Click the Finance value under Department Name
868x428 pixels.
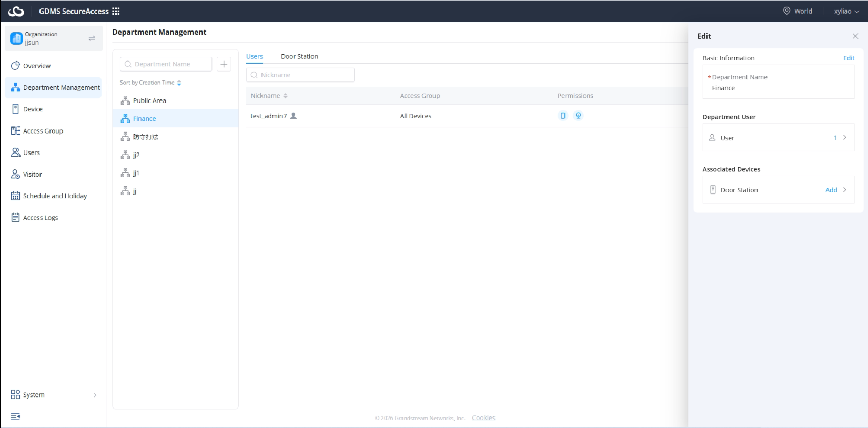(x=723, y=88)
